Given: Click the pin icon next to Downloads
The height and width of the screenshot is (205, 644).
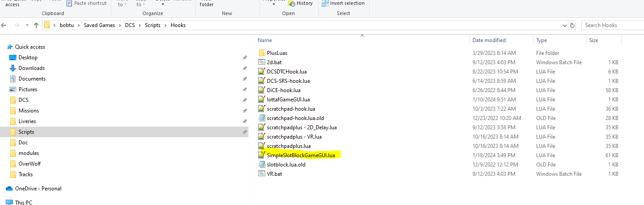Looking at the screenshot, I should [244, 68].
